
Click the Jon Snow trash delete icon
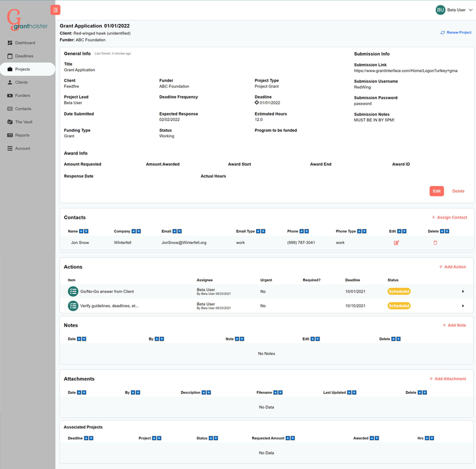coord(435,243)
